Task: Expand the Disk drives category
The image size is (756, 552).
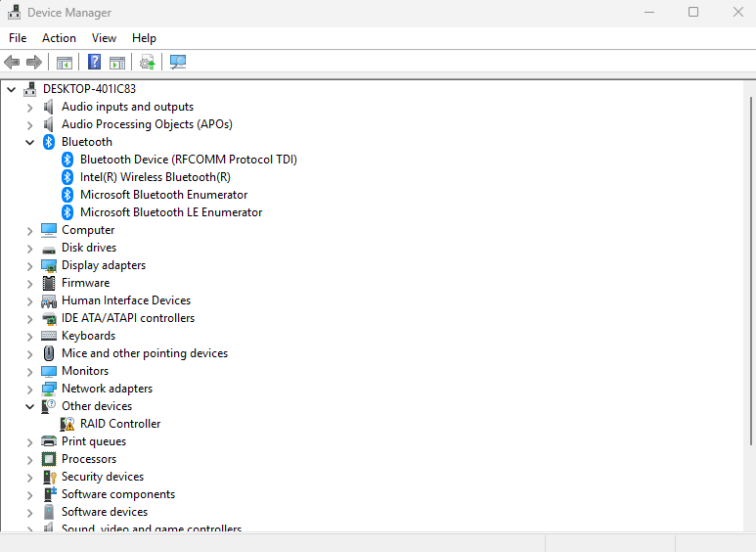Action: click(30, 248)
